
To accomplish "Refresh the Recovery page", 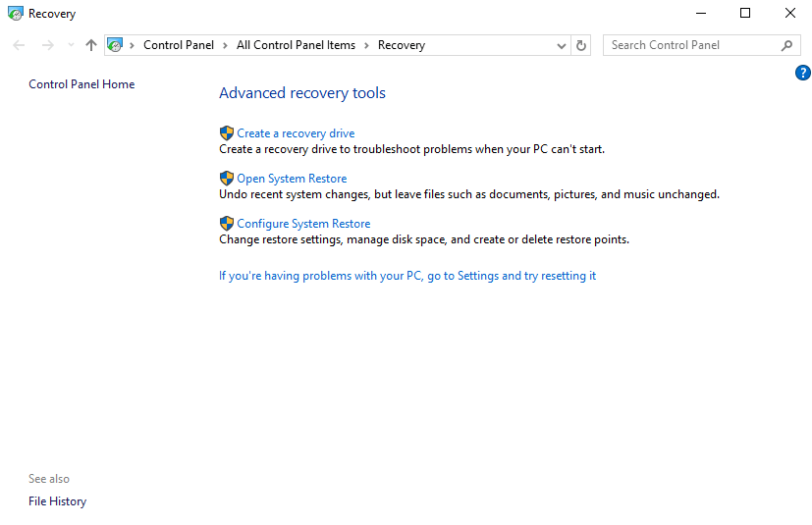I will point(581,45).
